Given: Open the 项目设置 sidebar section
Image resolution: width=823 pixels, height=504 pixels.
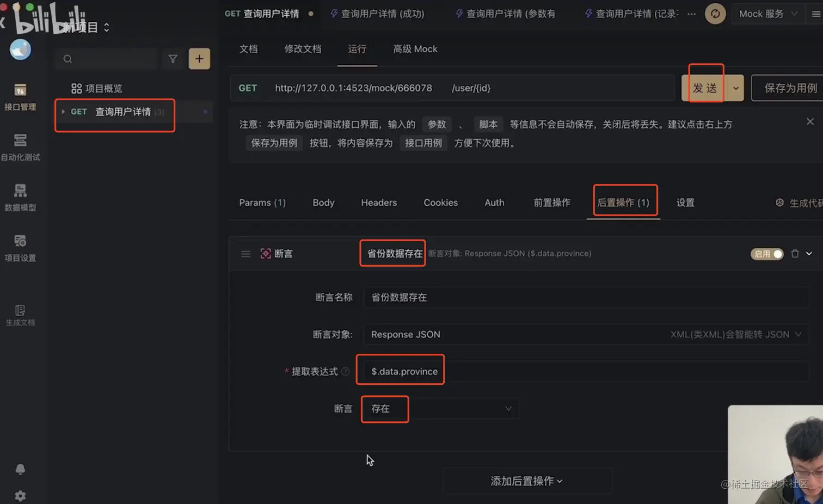Looking at the screenshot, I should click(x=20, y=248).
